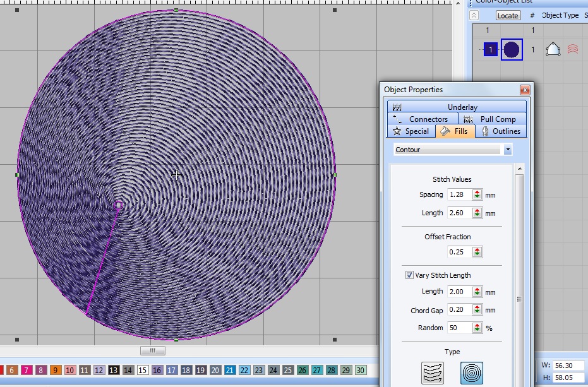Adjust the Offset Fraction spinner
The width and height of the screenshot is (588, 387).
[477, 252]
